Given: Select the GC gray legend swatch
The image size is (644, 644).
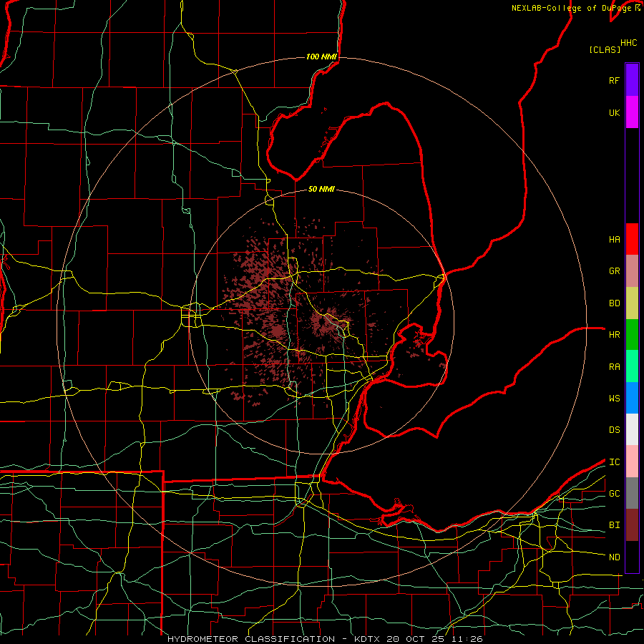Looking at the screenshot, I should (632, 493).
